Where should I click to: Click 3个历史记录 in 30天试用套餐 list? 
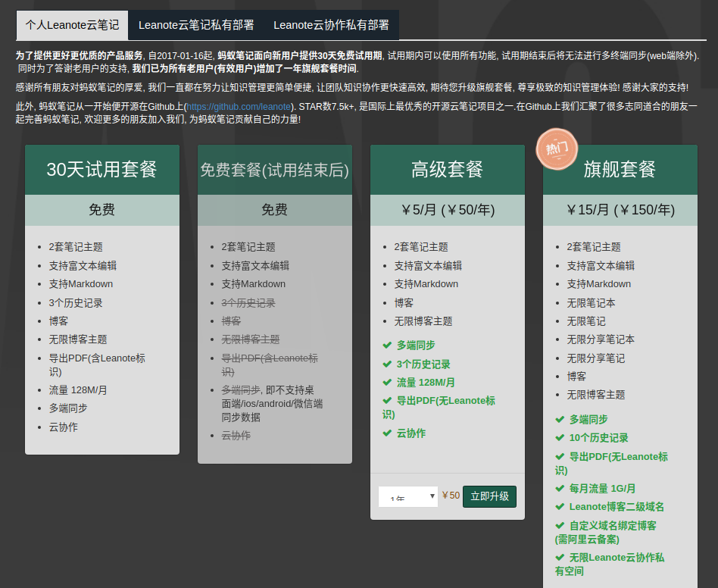pos(76,302)
